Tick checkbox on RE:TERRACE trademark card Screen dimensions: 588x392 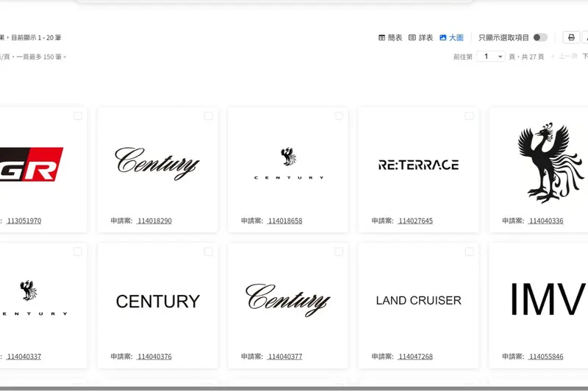pos(469,116)
